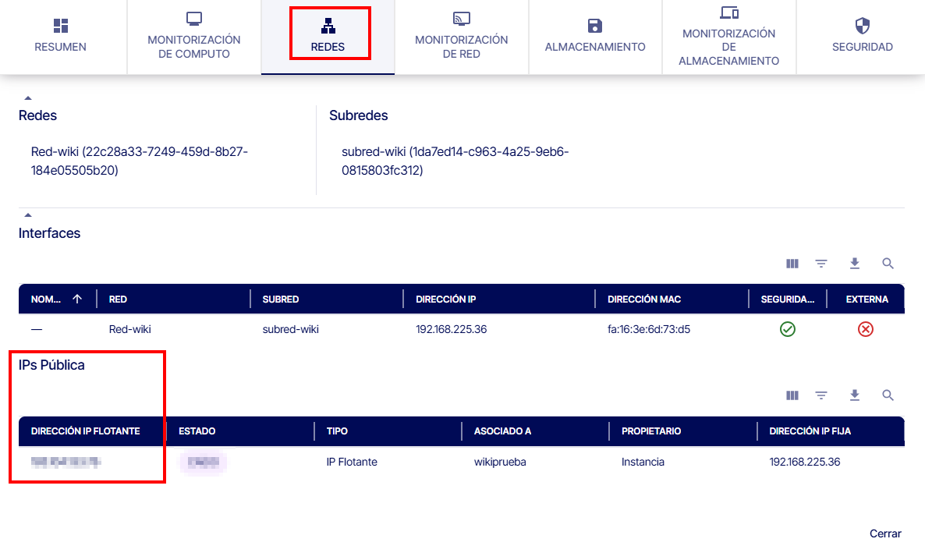The height and width of the screenshot is (560, 925).
Task: Open the Seguridad tab
Action: (862, 37)
